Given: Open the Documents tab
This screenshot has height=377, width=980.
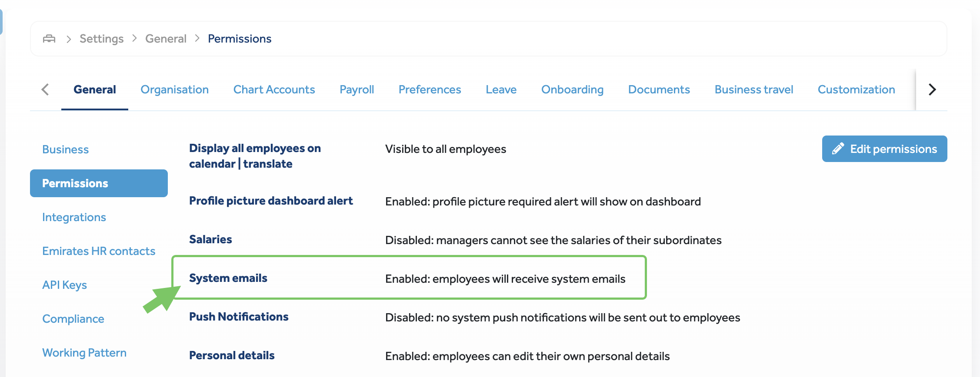Looking at the screenshot, I should pos(659,89).
